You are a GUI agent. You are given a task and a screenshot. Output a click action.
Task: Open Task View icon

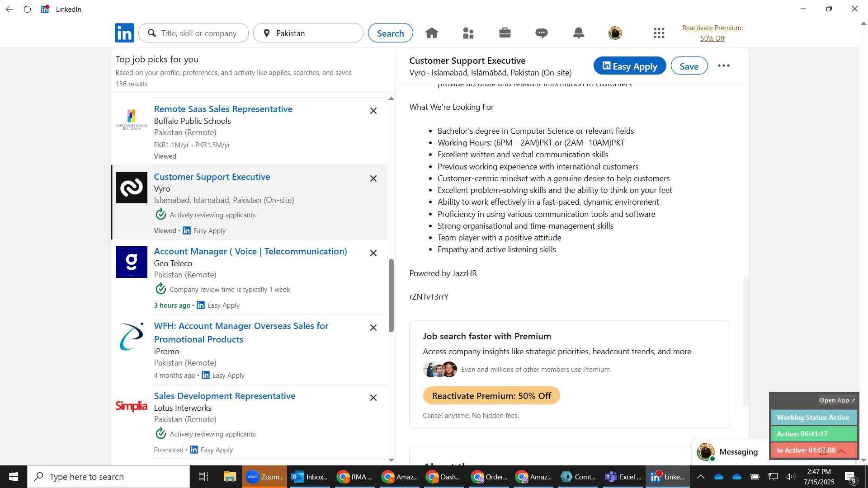(x=203, y=477)
